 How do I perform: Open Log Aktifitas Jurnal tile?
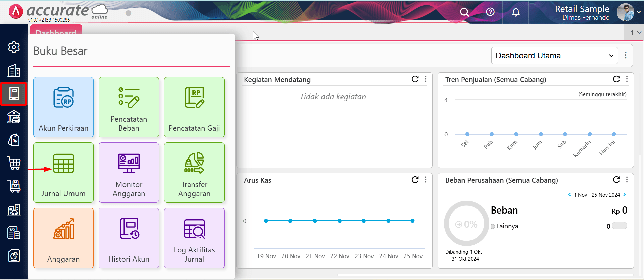click(x=194, y=238)
